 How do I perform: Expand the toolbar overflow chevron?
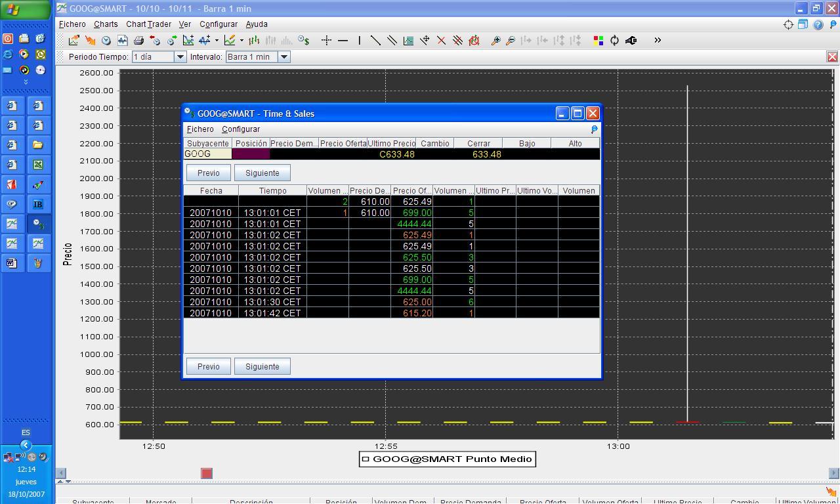pyautogui.click(x=658, y=41)
